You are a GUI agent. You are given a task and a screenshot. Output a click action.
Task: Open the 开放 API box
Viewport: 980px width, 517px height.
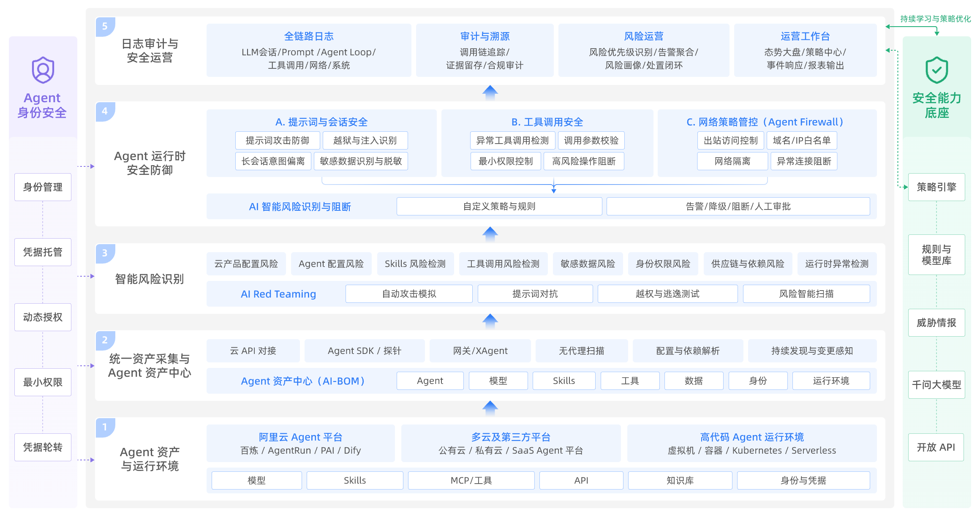(x=936, y=447)
